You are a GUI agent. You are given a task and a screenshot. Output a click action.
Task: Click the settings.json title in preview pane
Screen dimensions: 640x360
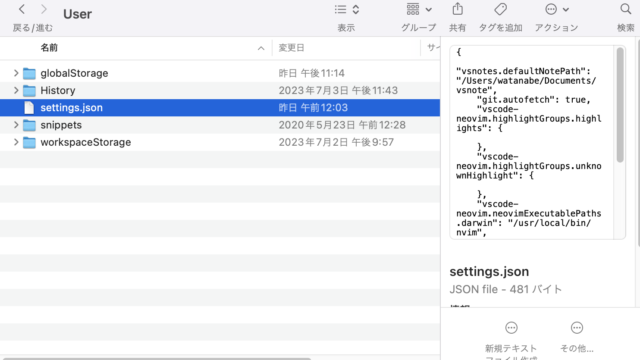pyautogui.click(x=489, y=272)
